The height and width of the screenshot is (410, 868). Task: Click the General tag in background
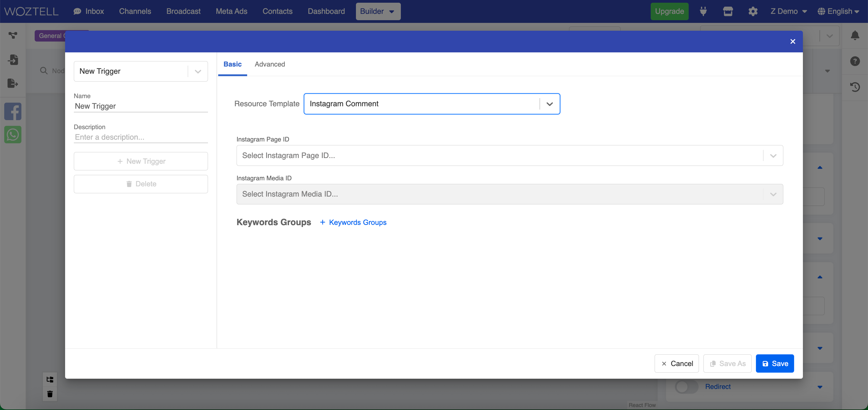click(x=50, y=36)
